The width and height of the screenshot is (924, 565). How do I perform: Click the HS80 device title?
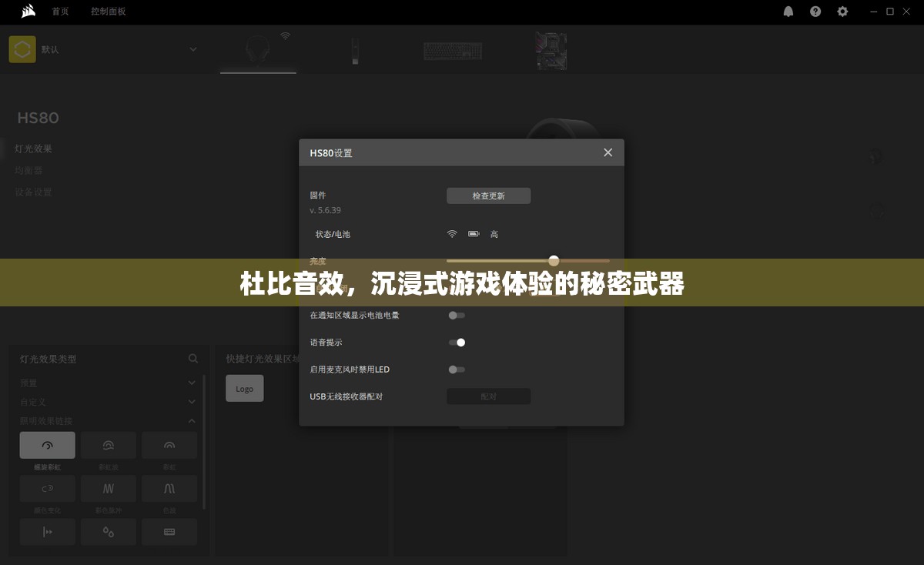[x=38, y=118]
